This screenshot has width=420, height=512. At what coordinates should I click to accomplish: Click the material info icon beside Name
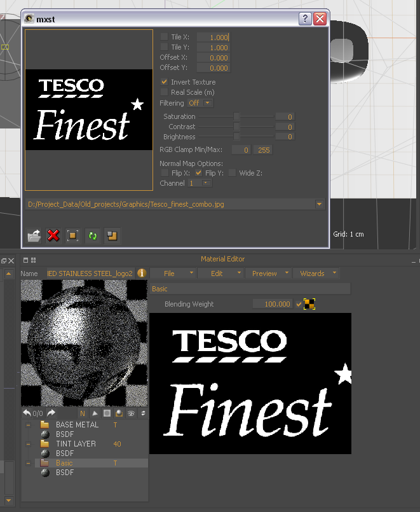click(142, 273)
